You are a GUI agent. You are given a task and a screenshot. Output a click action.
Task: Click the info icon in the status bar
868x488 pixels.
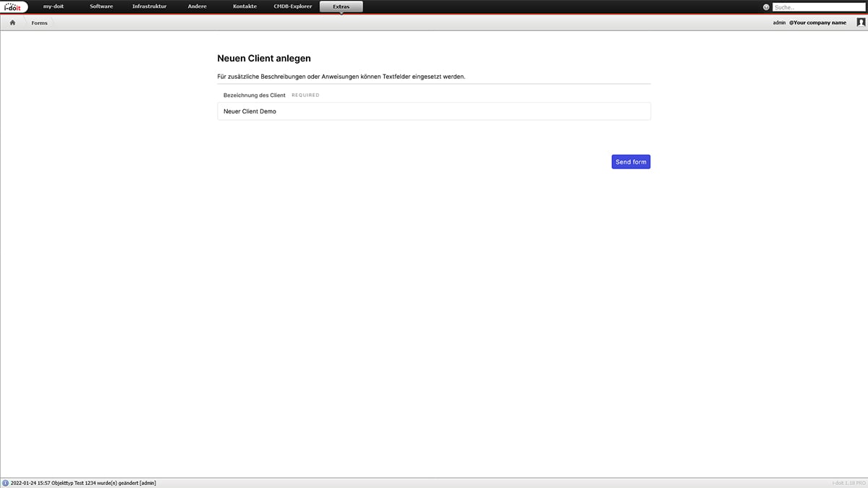tap(6, 483)
